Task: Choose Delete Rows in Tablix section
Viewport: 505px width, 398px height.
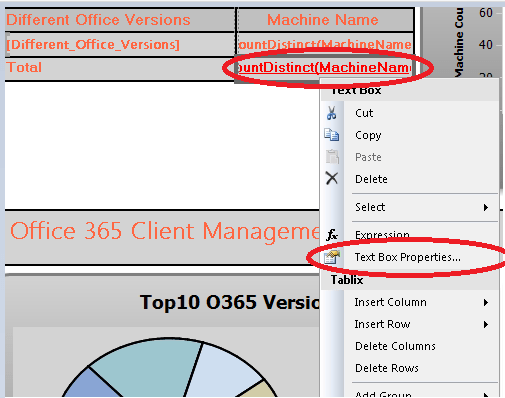Action: coord(387,368)
